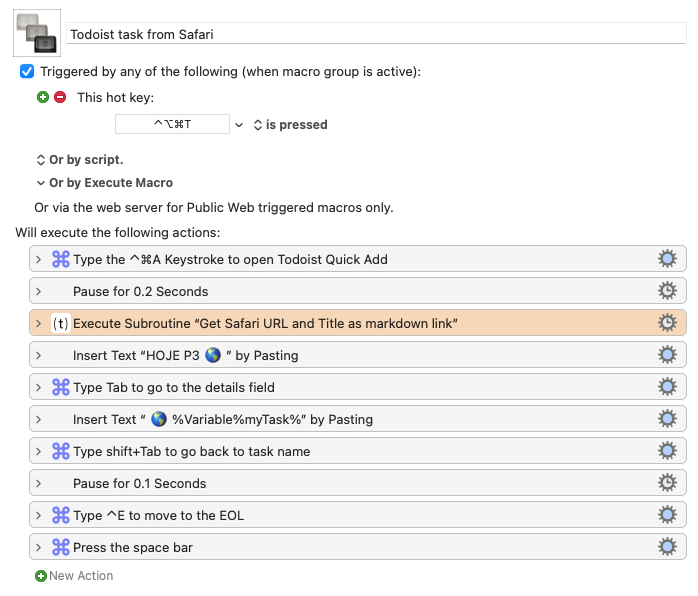This screenshot has width=698, height=596.
Task: Open gear menu for Todoist Quick Add keystroke action
Action: [667, 259]
